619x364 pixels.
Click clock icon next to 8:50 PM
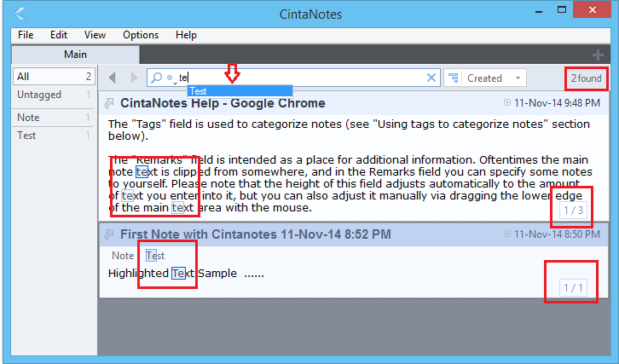[507, 234]
